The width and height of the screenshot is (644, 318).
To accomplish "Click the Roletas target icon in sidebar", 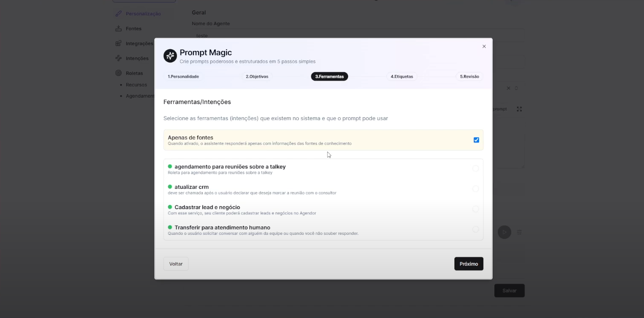I will [119, 73].
